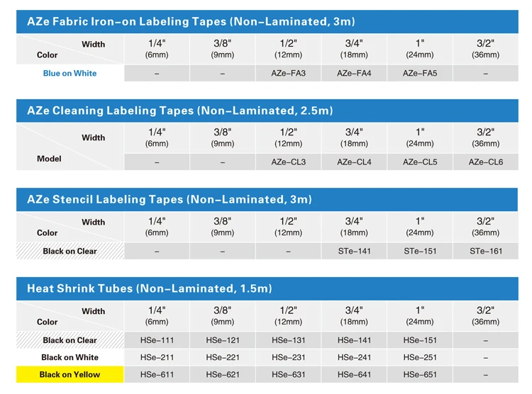Click Black on Clear stencil color label

tap(70, 252)
